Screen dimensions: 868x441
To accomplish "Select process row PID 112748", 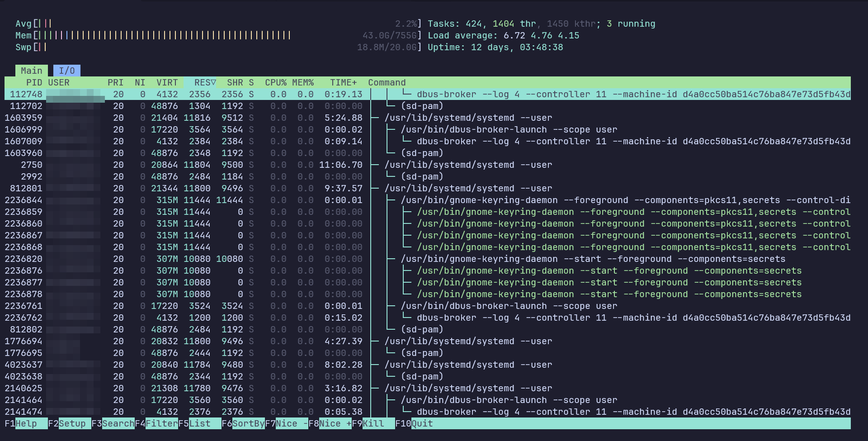I will click(x=428, y=94).
